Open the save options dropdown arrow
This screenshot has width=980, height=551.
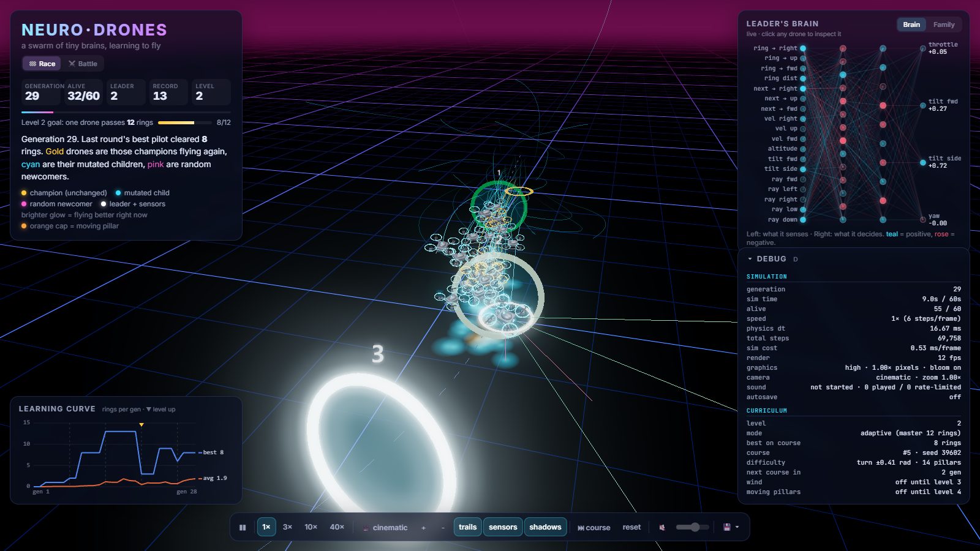tap(737, 527)
